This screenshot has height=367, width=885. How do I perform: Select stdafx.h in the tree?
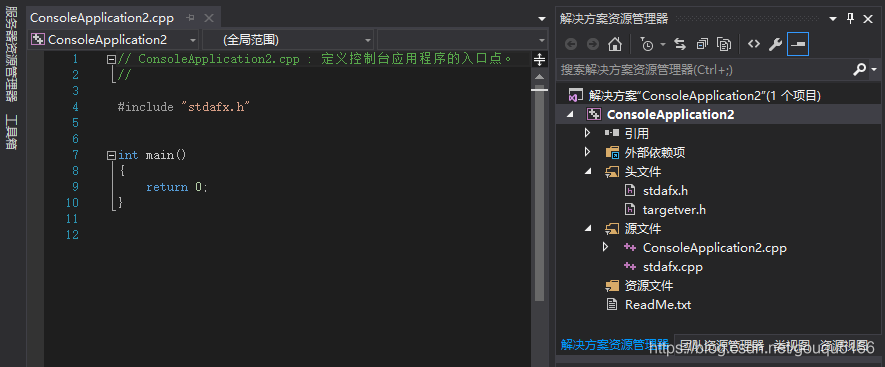pos(665,191)
